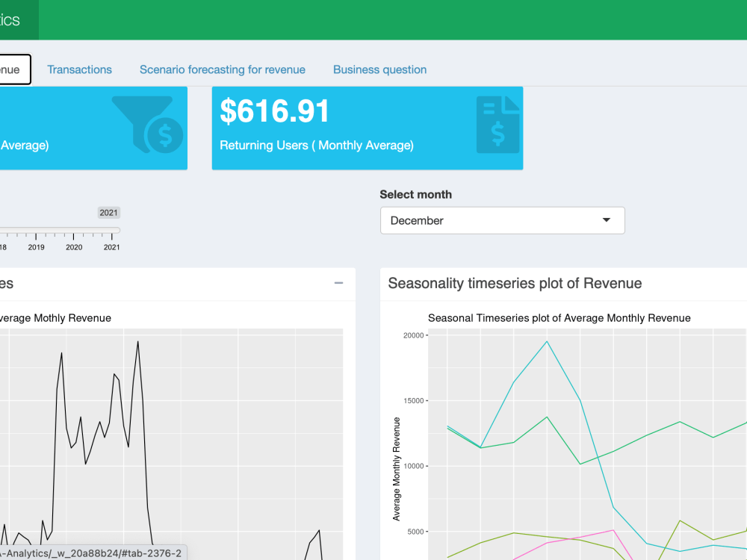Click the 2019 tick on year slider
747x560 pixels.
(x=36, y=247)
